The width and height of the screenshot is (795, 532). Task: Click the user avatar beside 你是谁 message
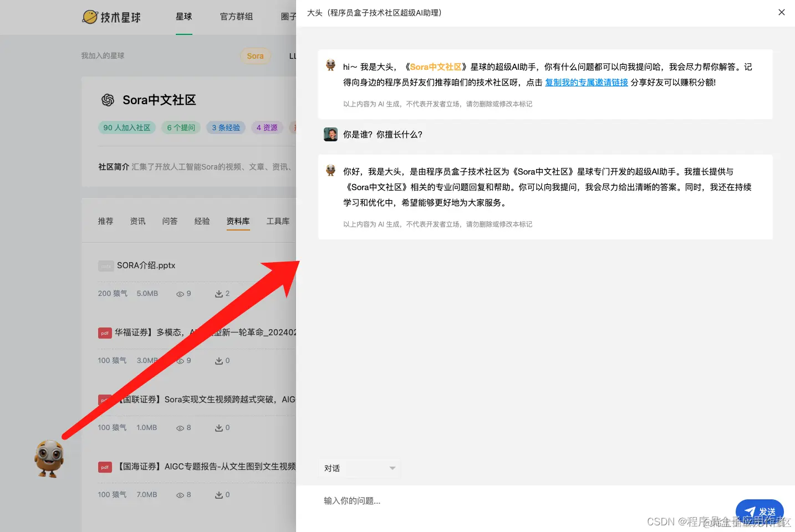coord(330,134)
